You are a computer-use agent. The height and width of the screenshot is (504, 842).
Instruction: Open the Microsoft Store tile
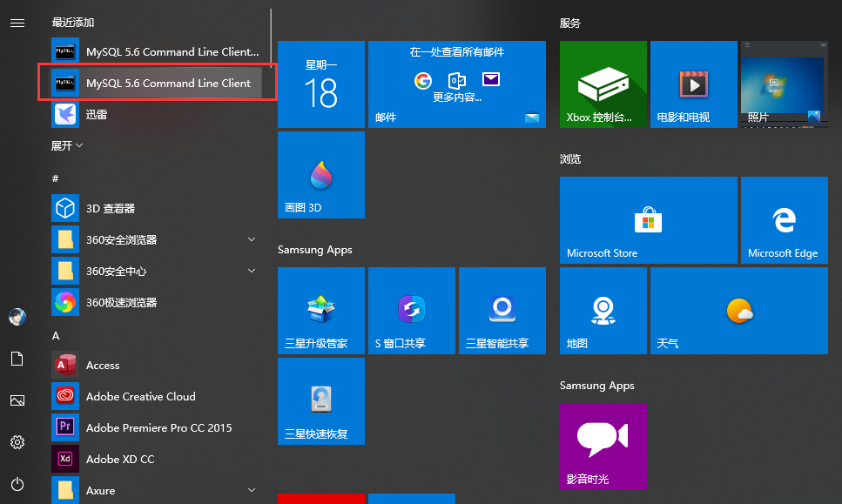(648, 220)
